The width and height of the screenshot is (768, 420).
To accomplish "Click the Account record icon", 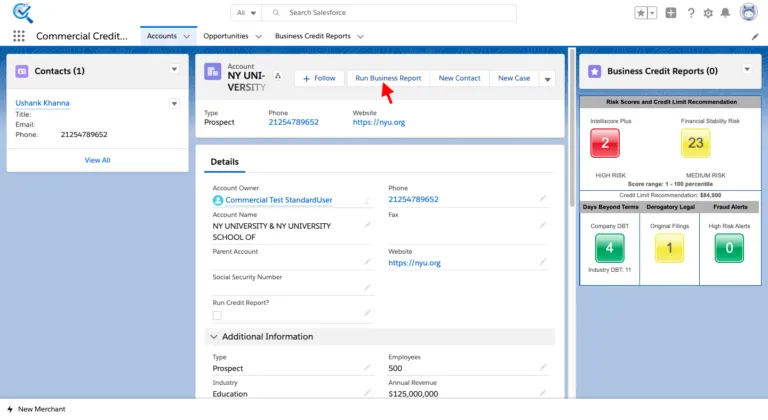I will coord(213,72).
